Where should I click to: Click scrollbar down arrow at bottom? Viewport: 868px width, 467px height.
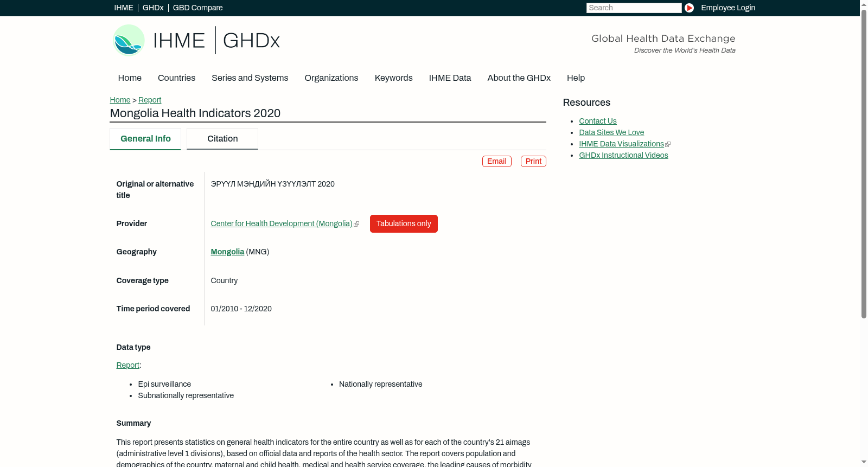click(864, 463)
